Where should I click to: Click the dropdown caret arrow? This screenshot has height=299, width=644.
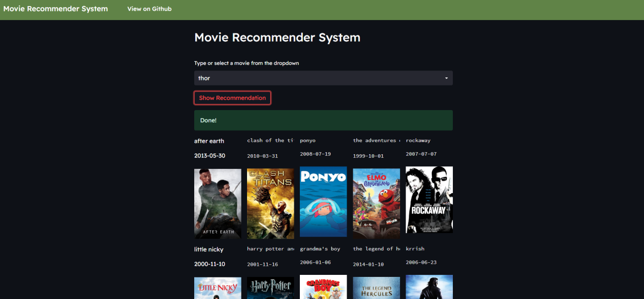(446, 78)
